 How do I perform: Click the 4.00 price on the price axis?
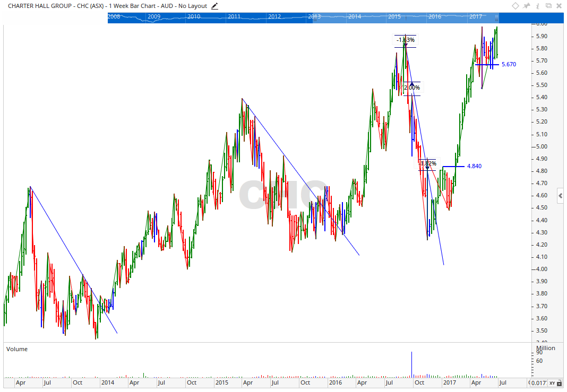542,269
